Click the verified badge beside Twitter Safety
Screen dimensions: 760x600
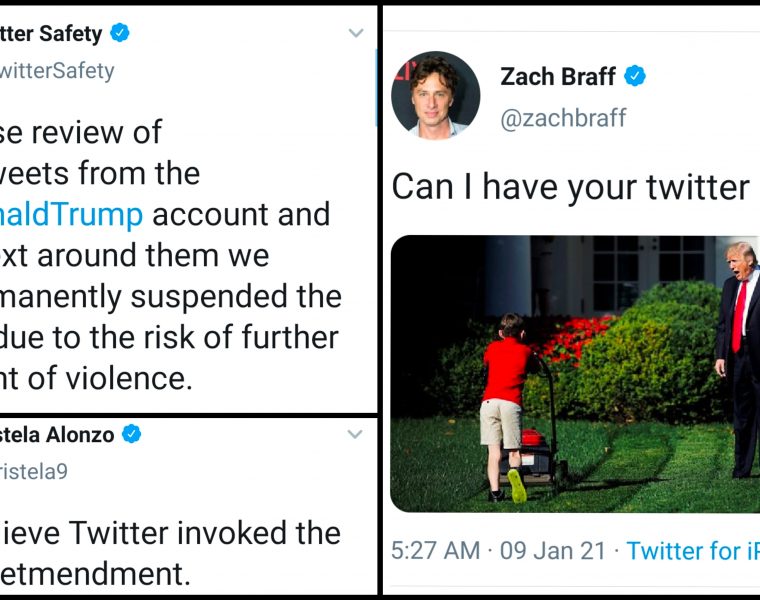[x=120, y=33]
